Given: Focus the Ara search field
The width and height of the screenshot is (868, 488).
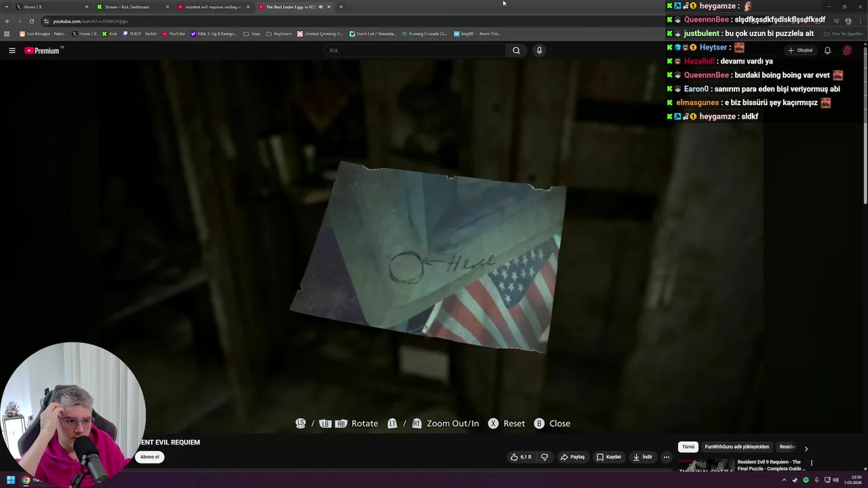Looking at the screenshot, I should [415, 50].
